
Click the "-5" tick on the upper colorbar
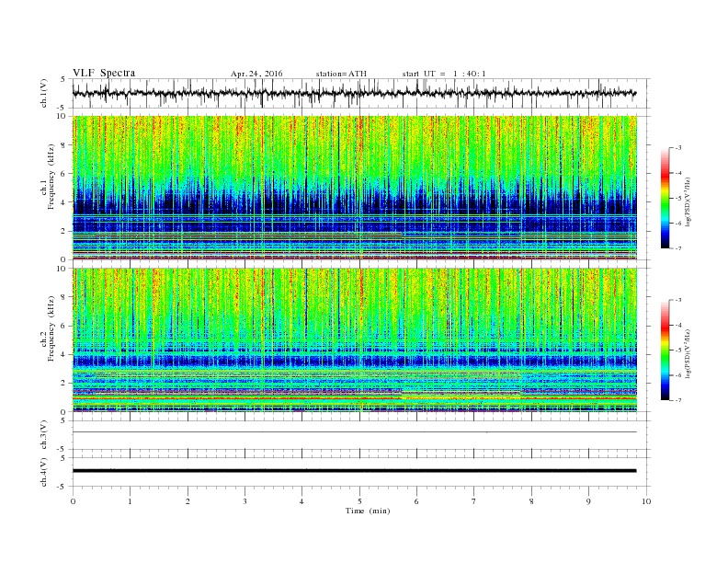678,199
